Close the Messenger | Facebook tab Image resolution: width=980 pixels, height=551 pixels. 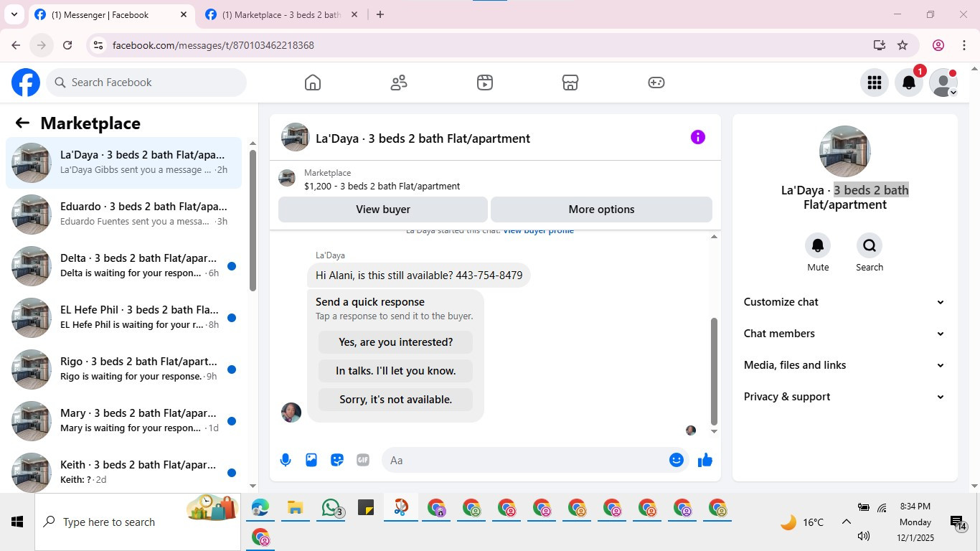pyautogui.click(x=184, y=14)
